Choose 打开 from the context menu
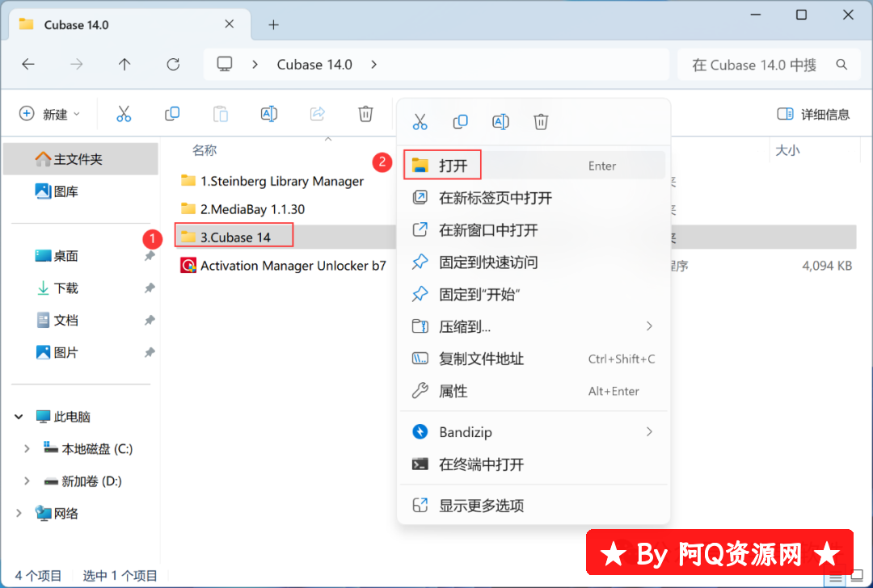 [x=534, y=166]
